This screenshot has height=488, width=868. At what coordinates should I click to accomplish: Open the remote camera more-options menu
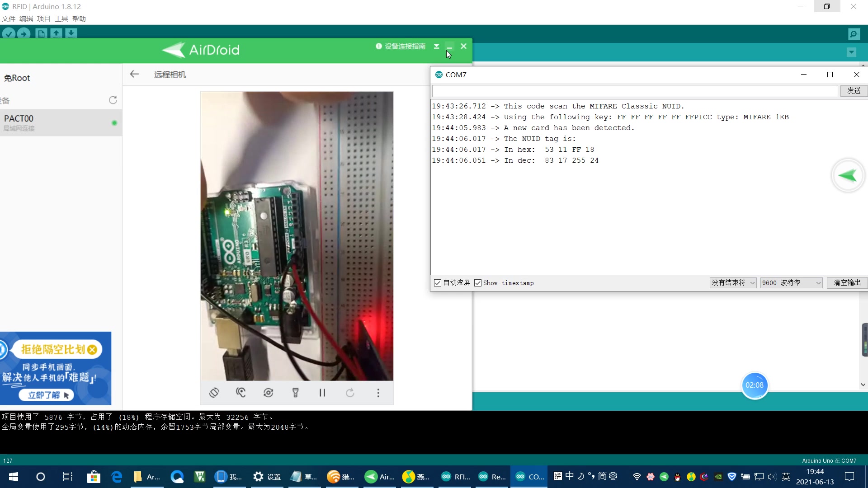(x=378, y=393)
